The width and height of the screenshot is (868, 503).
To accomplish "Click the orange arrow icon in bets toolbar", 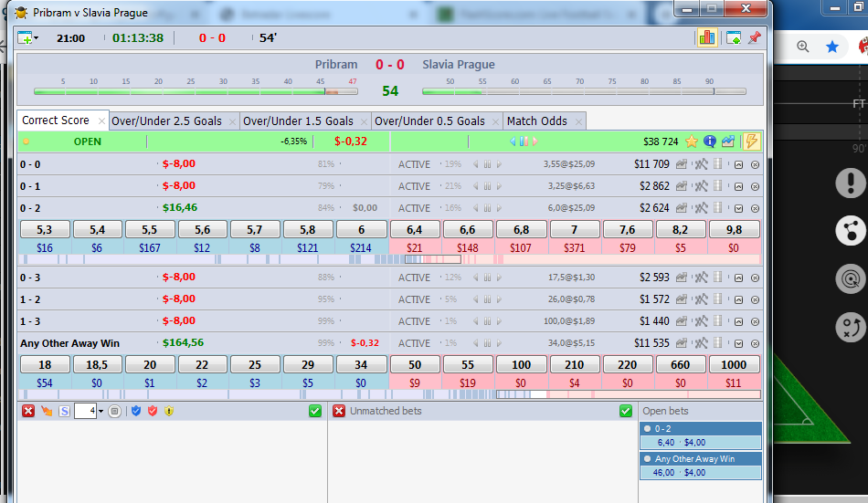I will (x=47, y=411).
